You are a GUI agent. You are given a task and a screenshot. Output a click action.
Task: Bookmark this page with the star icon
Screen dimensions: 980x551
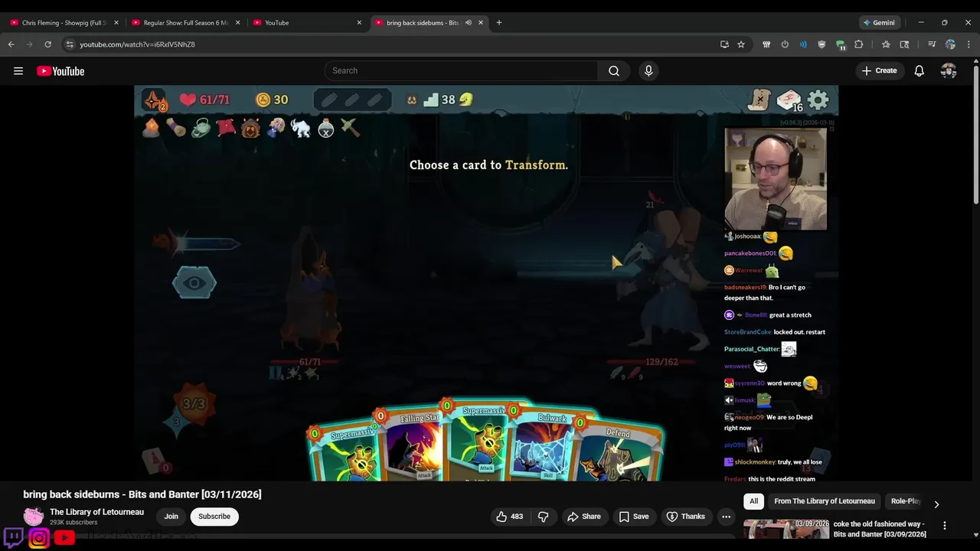point(741,44)
